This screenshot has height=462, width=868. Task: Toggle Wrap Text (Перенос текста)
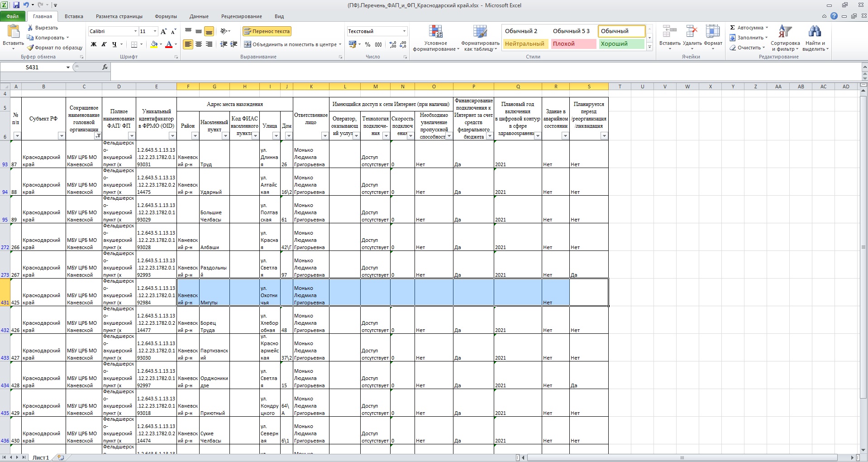click(267, 31)
